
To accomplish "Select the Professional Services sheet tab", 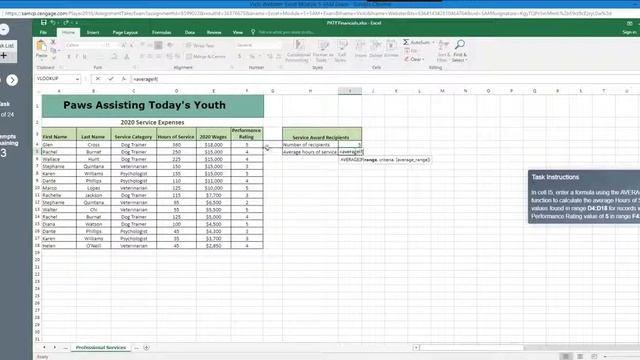I will (x=101, y=348).
